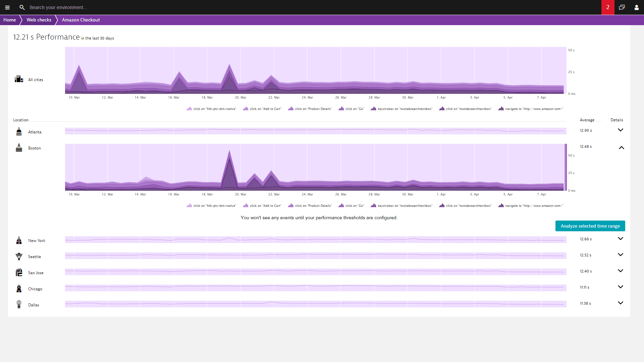The height and width of the screenshot is (362, 644).
Task: Click the Boston city icon
Action: tap(19, 147)
